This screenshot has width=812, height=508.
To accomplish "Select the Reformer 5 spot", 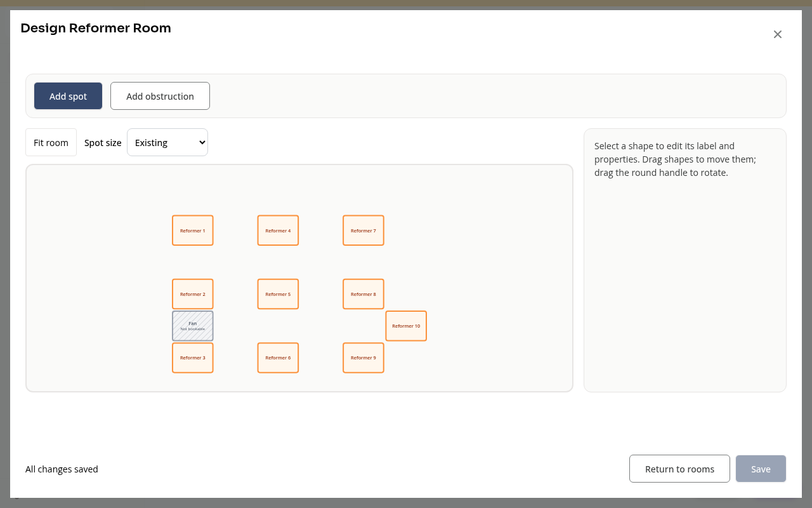I will pos(278,294).
